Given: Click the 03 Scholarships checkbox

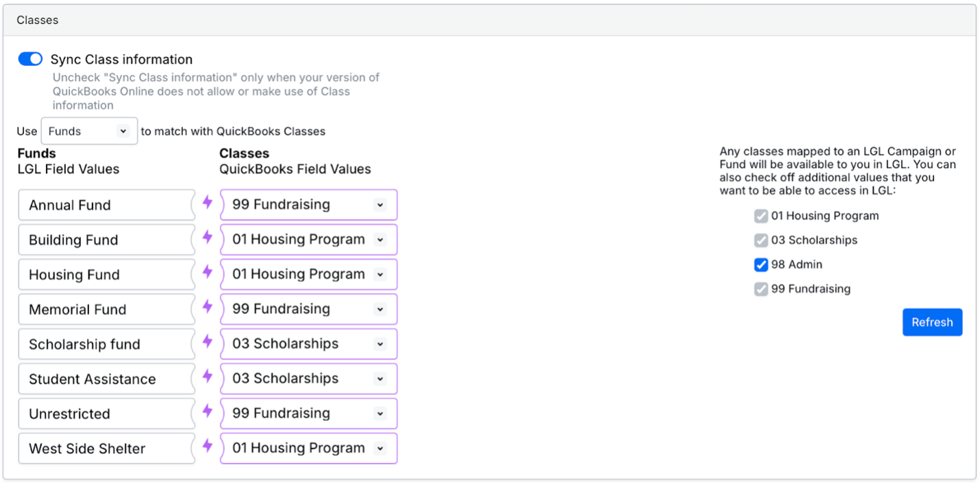Looking at the screenshot, I should pyautogui.click(x=761, y=240).
